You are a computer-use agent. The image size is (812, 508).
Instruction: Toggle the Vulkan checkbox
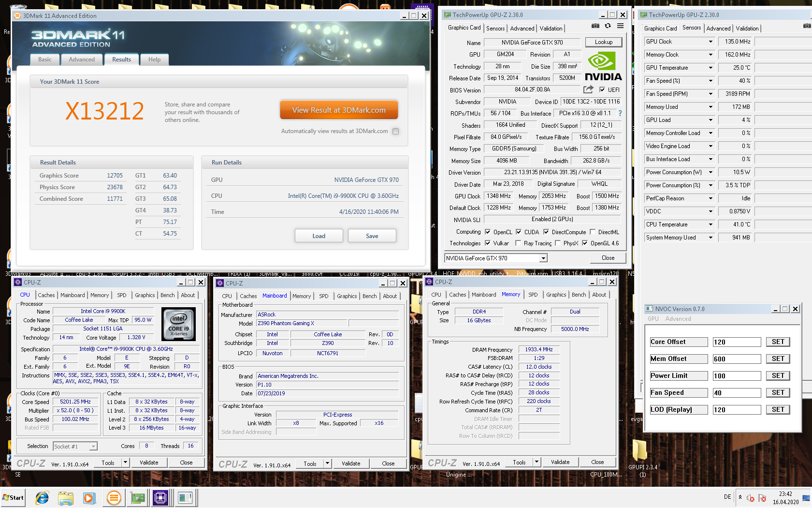tap(488, 243)
